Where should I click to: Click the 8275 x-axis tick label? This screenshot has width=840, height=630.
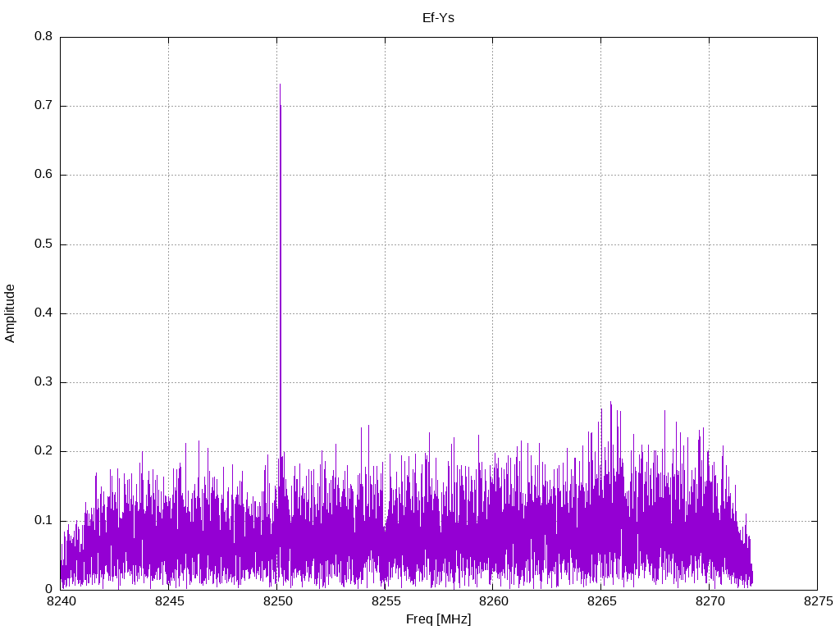[816, 602]
